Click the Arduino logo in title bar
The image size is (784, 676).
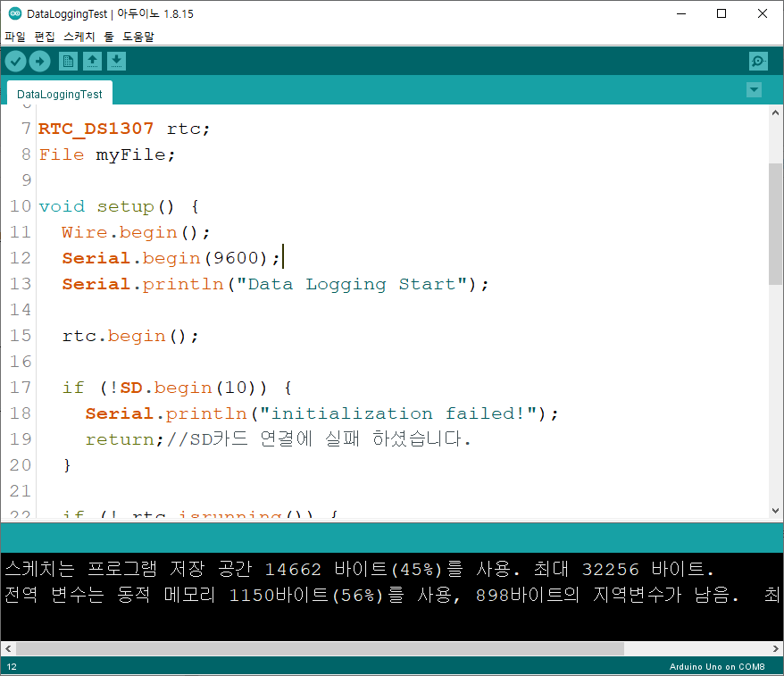pyautogui.click(x=15, y=13)
